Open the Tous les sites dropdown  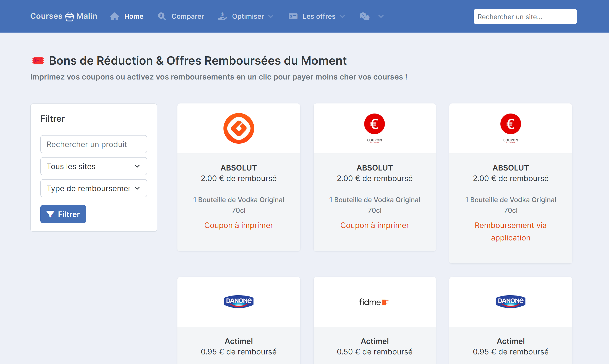pyautogui.click(x=94, y=166)
